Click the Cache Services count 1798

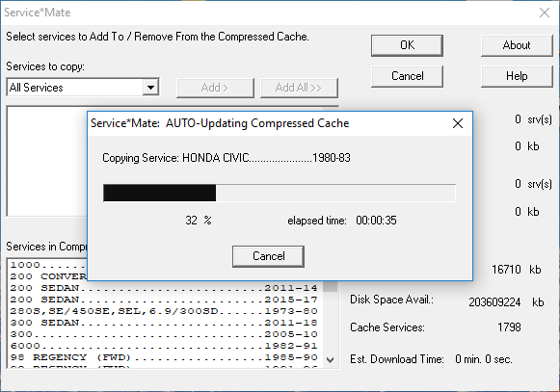click(x=509, y=327)
